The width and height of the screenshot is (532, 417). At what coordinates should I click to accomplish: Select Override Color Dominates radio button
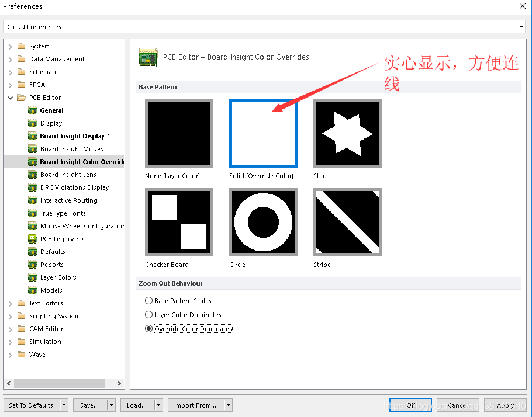148,329
